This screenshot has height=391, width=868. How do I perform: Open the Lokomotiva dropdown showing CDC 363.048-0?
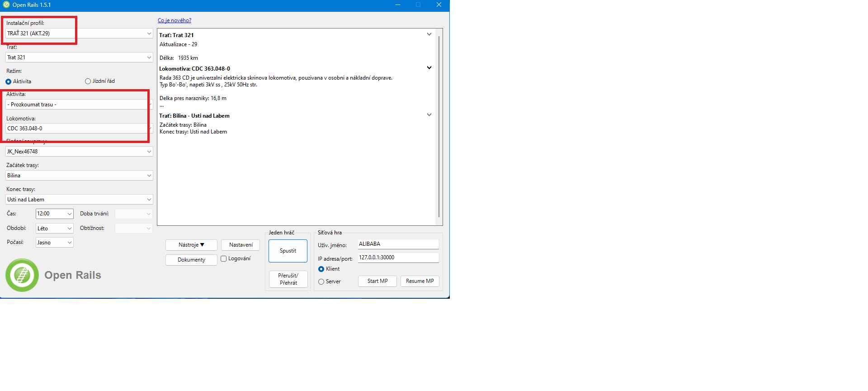tap(79, 129)
